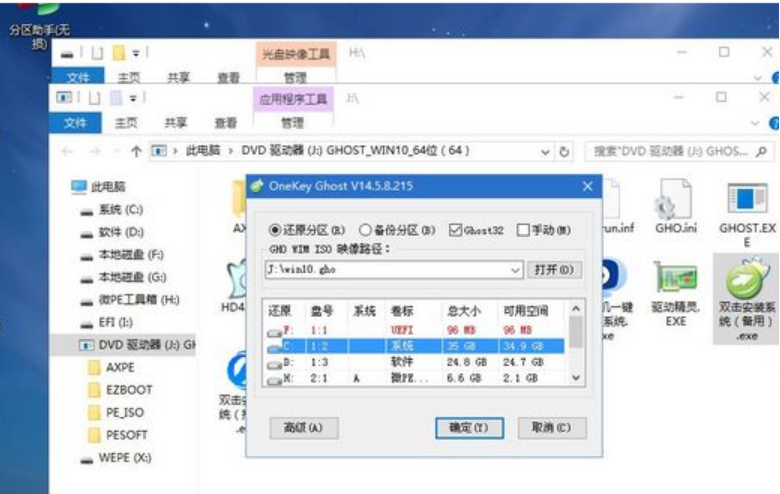The width and height of the screenshot is (780, 494).
Task: Click the 打开(O) button
Action: point(553,270)
